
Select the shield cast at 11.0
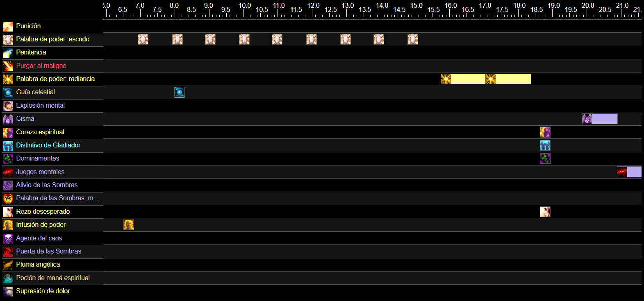click(x=277, y=39)
